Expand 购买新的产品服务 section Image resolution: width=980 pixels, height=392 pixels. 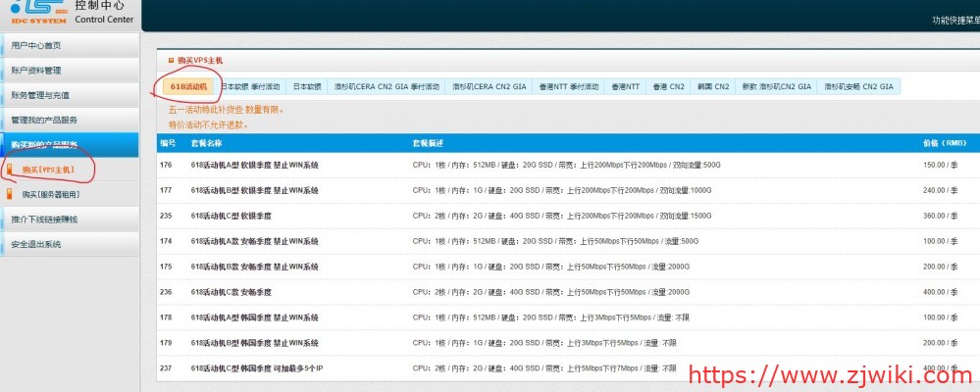pyautogui.click(x=44, y=145)
